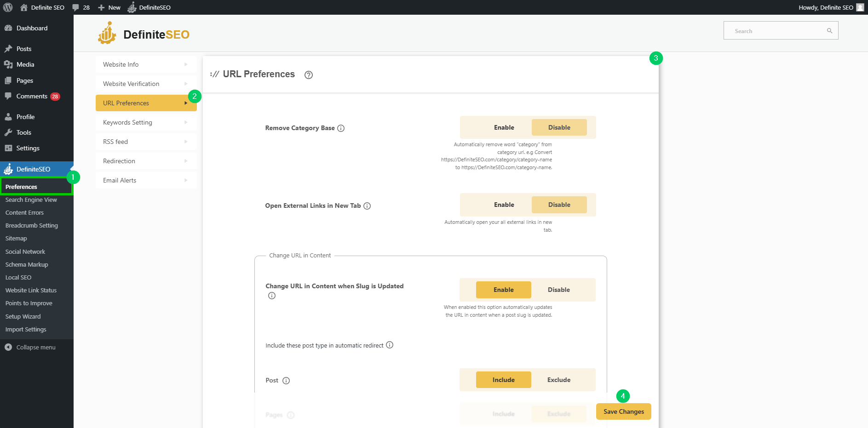Select the Redirection tab label
The image size is (868, 428).
tap(119, 161)
